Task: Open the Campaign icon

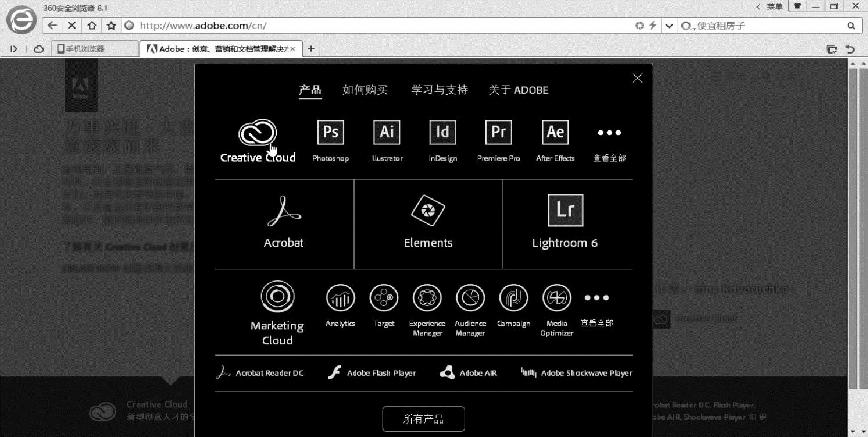Action: pyautogui.click(x=513, y=299)
